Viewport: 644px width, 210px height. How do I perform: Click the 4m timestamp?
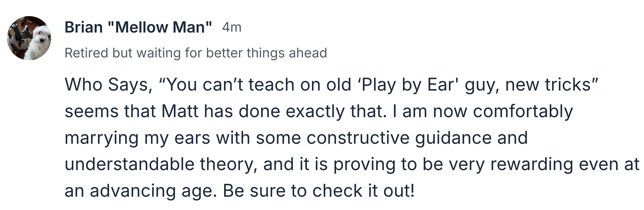coord(232,27)
